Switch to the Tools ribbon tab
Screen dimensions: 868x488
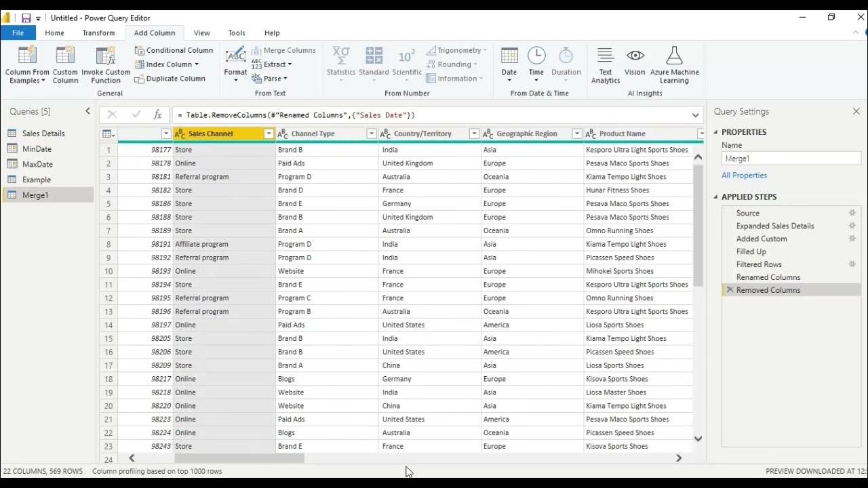click(x=237, y=33)
